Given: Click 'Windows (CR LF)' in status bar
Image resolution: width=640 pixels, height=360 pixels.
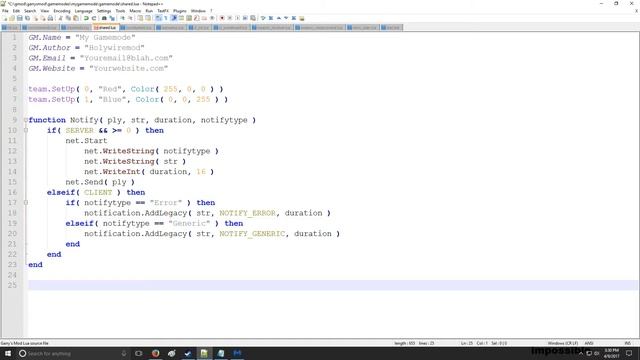Looking at the screenshot, I should coord(562,343).
